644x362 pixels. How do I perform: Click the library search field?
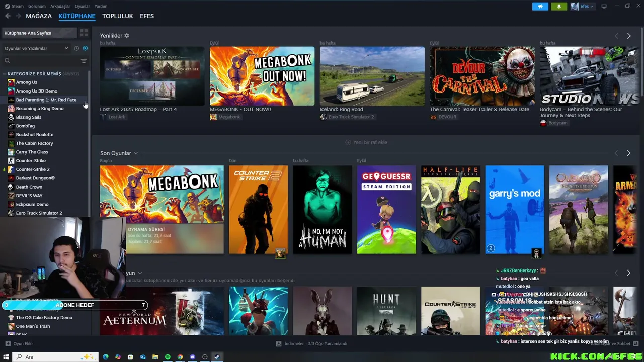click(44, 61)
